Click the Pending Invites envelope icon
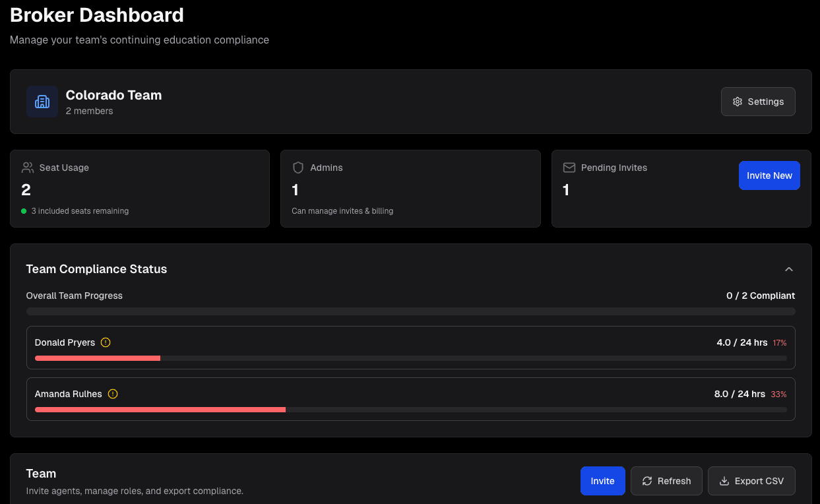Screen dimensions: 820x504 point(569,168)
